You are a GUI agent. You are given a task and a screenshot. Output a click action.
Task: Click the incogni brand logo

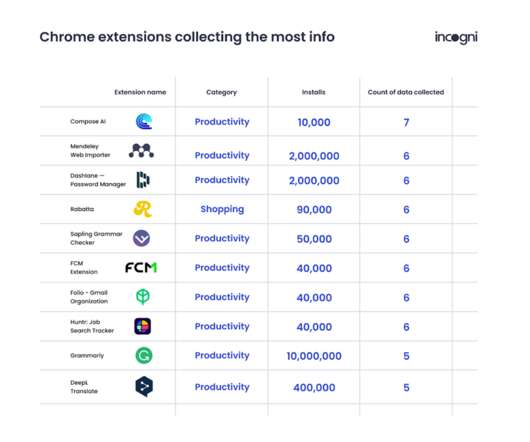pos(456,37)
